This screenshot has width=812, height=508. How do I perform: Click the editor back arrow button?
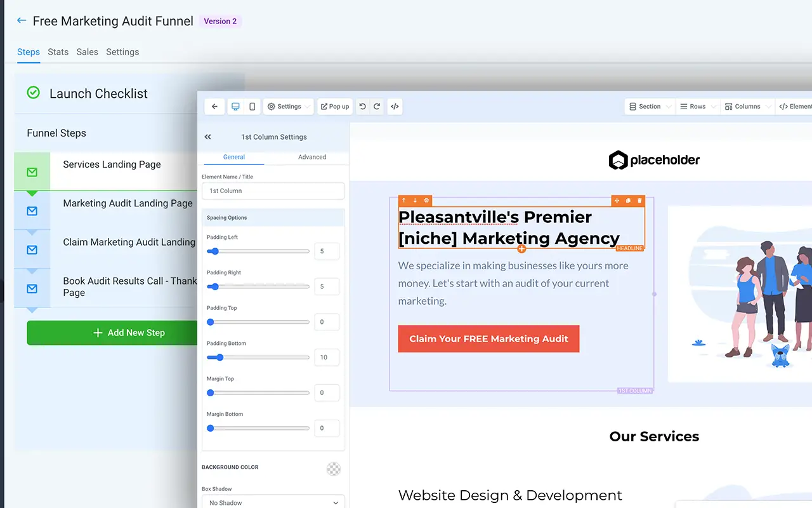[214, 107]
